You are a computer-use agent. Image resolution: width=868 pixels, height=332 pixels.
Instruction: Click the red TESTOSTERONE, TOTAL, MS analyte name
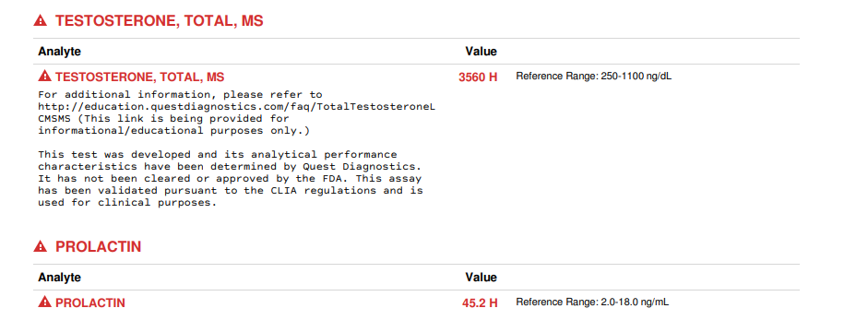pyautogui.click(x=140, y=77)
